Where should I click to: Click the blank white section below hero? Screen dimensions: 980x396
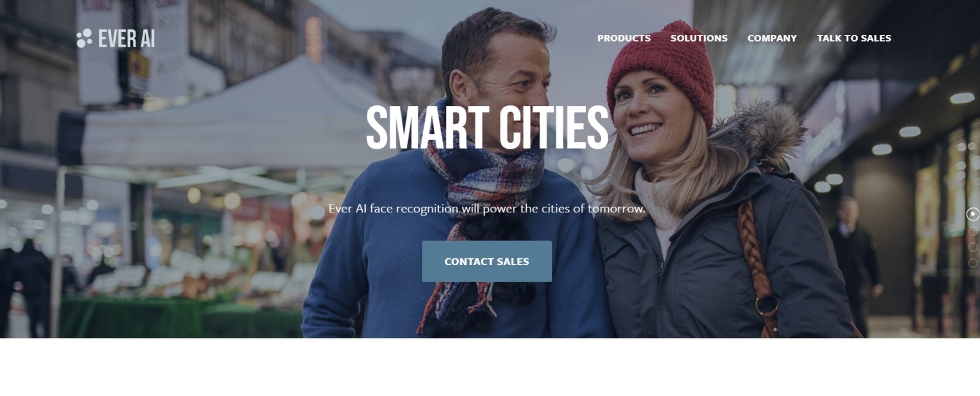[490, 367]
